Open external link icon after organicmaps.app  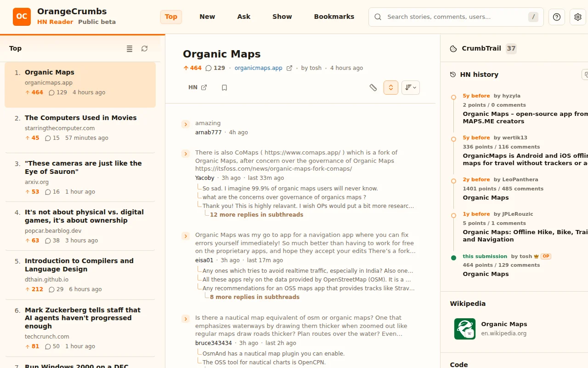tap(289, 68)
